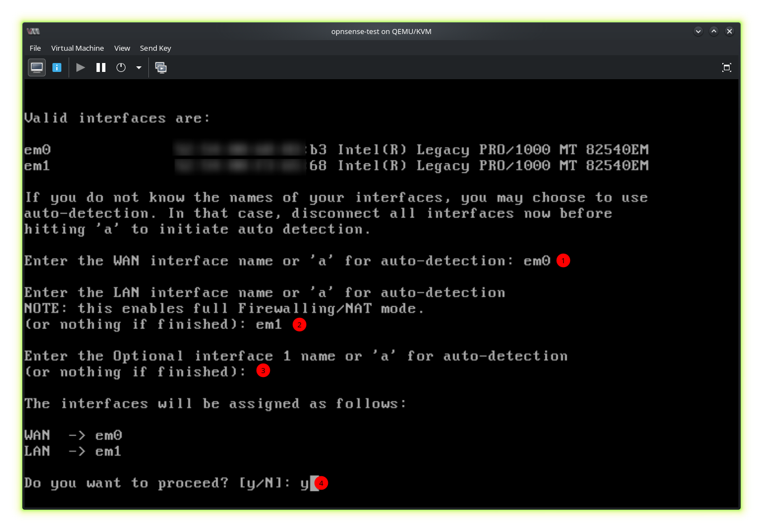Shut down the VM with power icon
This screenshot has width=763, height=532.
click(121, 67)
